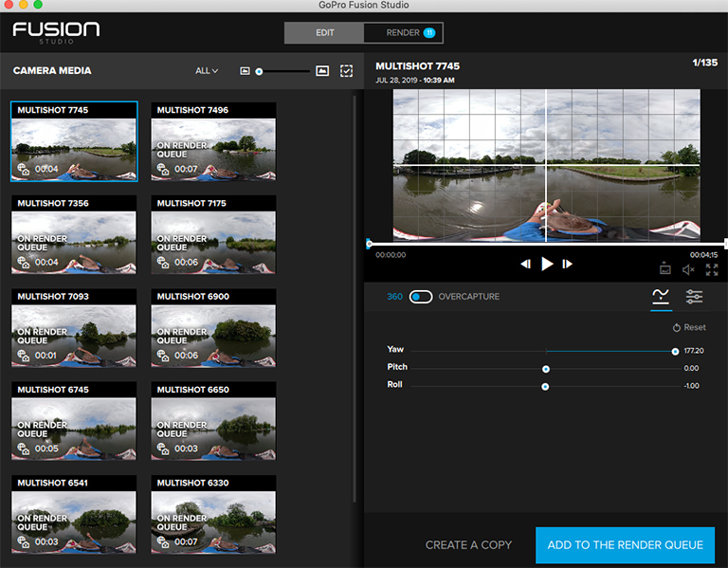Screen dimensions: 728x568
Task: Open the ALL media filter dropdown
Action: coord(207,70)
